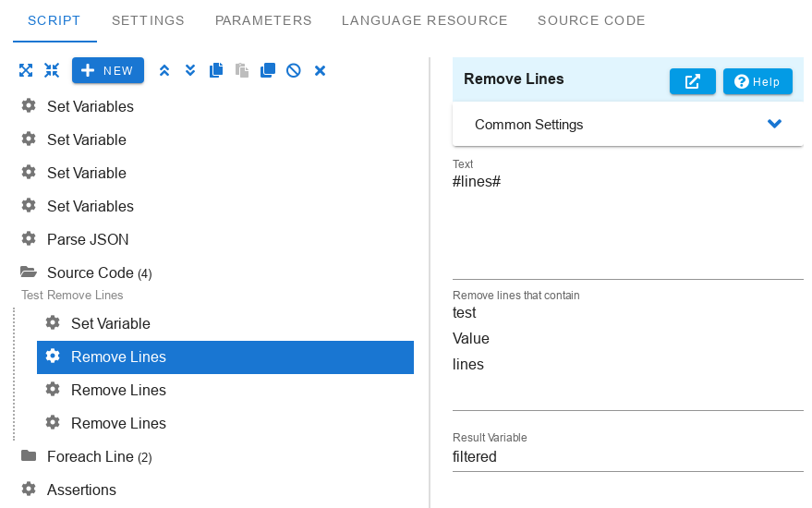The width and height of the screenshot is (812, 508).
Task: Switch to the Settings tab
Action: coord(148,20)
